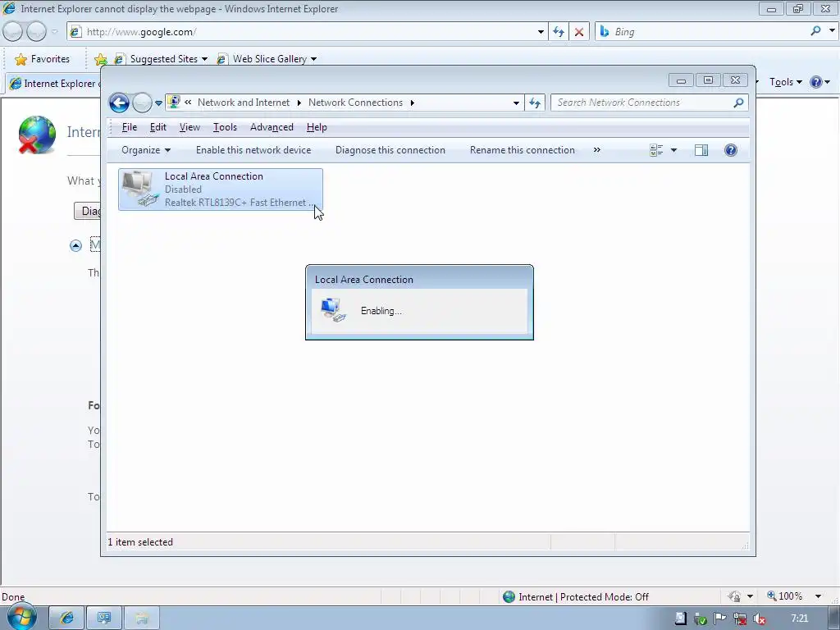This screenshot has height=630, width=840.
Task: Select the 'Internet Explorer' browser tab
Action: click(53, 84)
